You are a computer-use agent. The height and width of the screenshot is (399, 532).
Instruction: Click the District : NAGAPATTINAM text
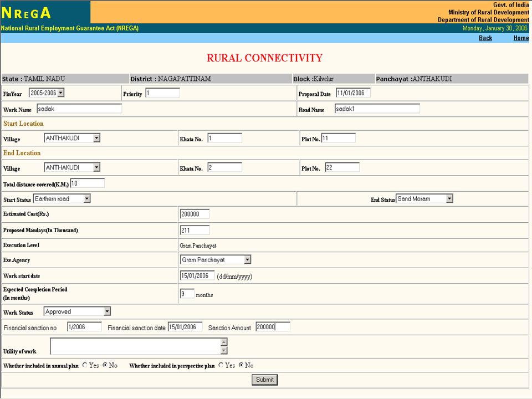[171, 79]
